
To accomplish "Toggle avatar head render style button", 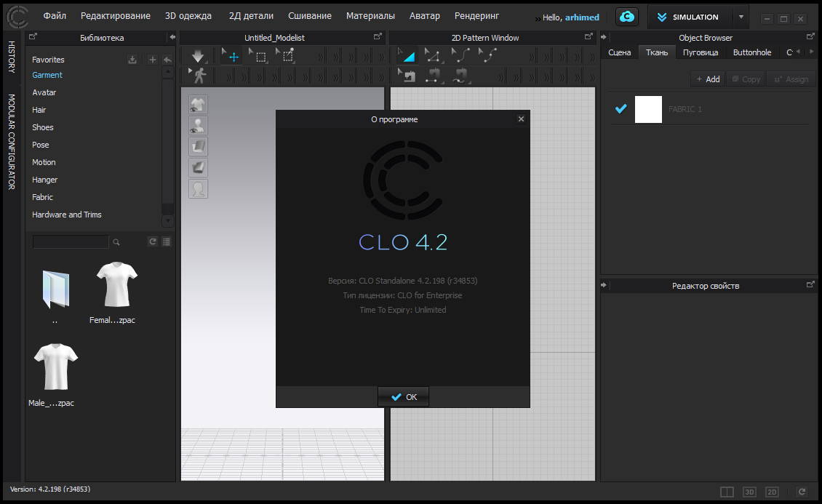I will tap(198, 188).
